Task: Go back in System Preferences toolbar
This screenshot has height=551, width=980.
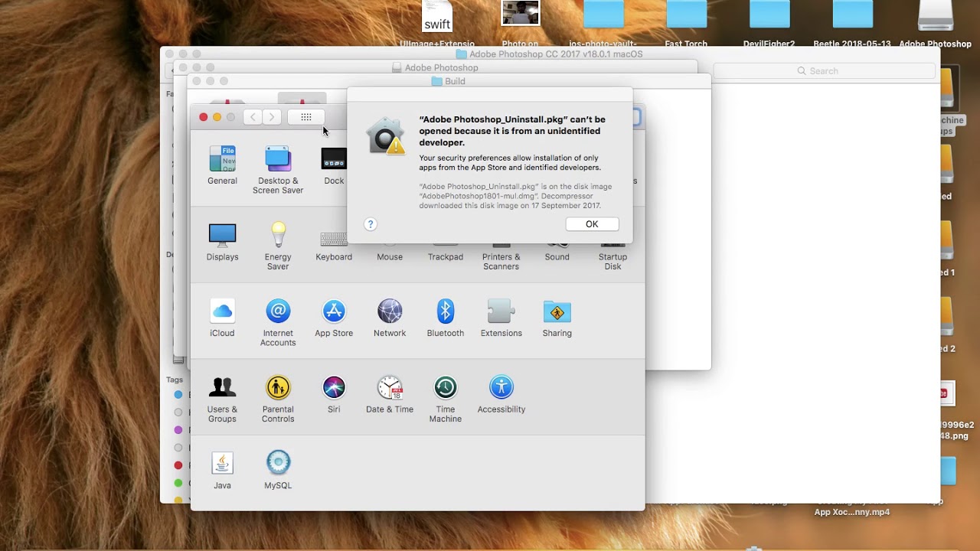Action: click(x=253, y=117)
